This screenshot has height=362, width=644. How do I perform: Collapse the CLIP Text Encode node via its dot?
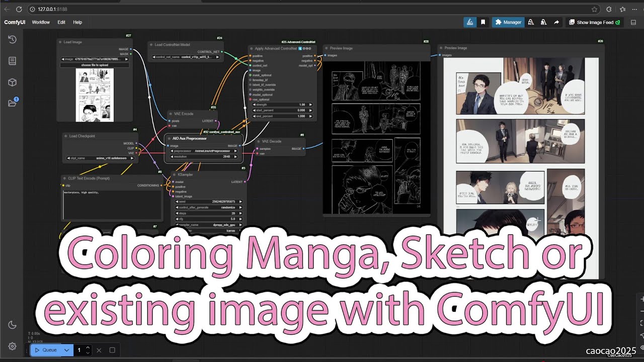pos(65,178)
